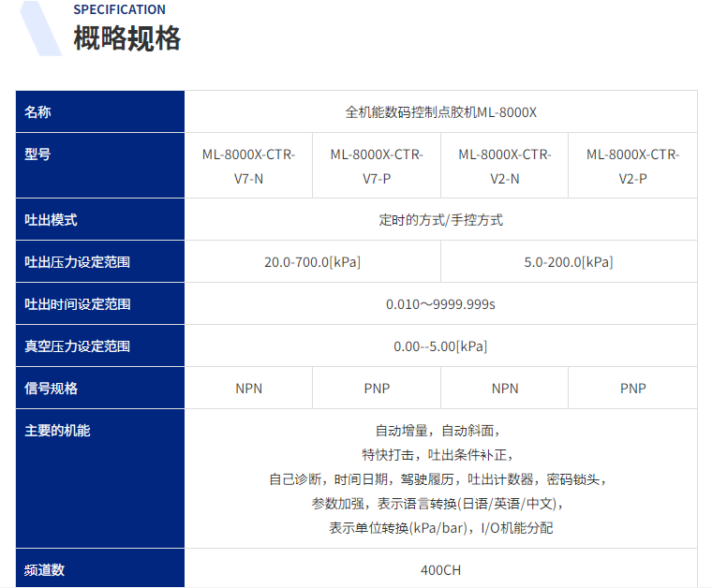The image size is (712, 588).
Task: Select the 定时的方式/手控方式 cell
Action: 440,220
